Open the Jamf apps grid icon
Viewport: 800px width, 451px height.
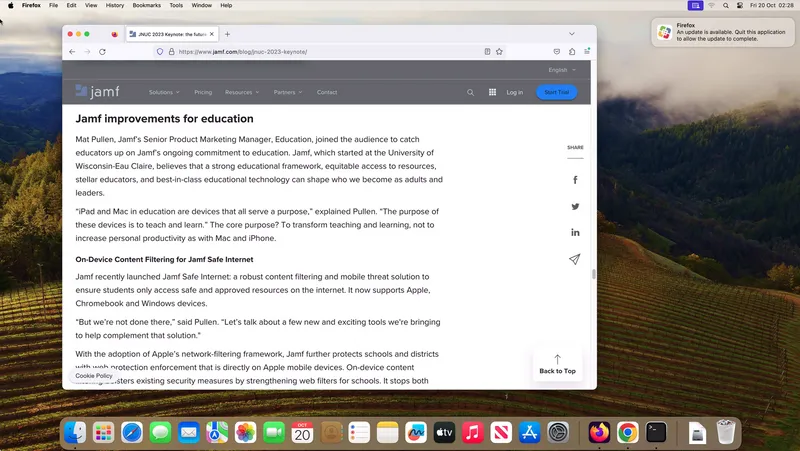click(492, 92)
